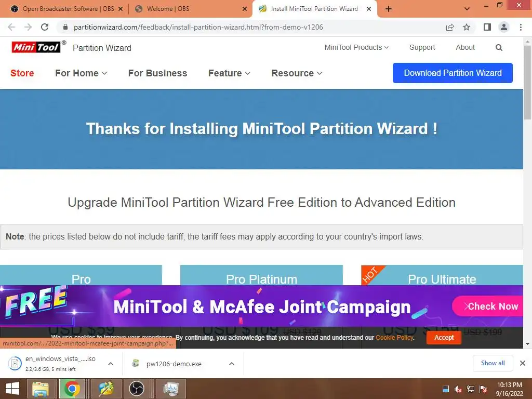Click the network tray icon
Screen dimensions: 532x399
coord(471,389)
